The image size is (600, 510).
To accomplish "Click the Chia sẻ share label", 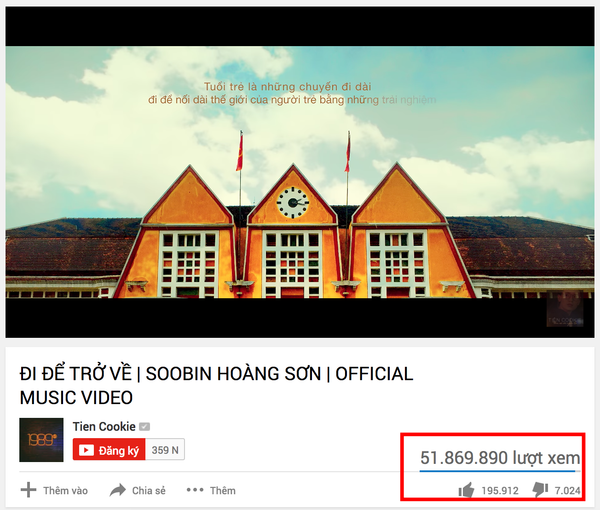I will (x=149, y=490).
